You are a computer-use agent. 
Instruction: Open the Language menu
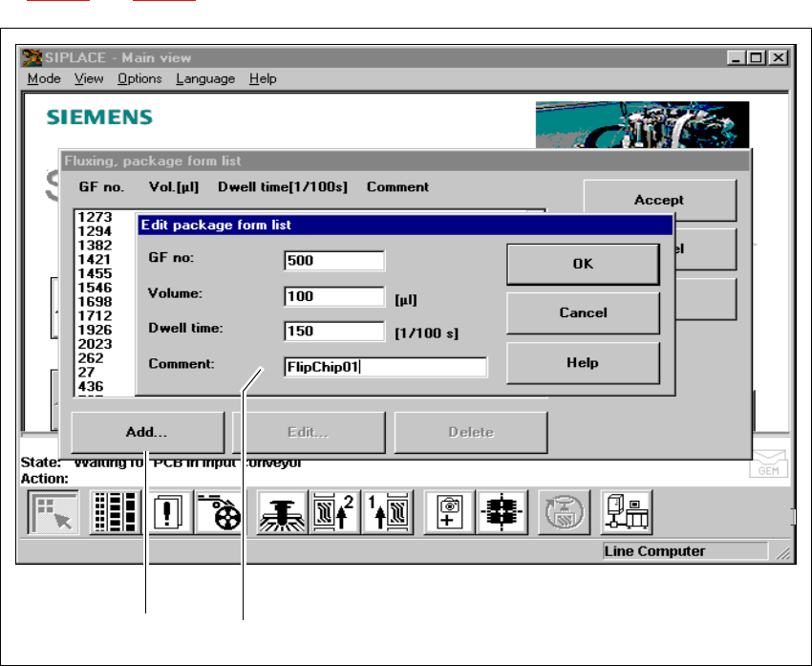(x=205, y=79)
